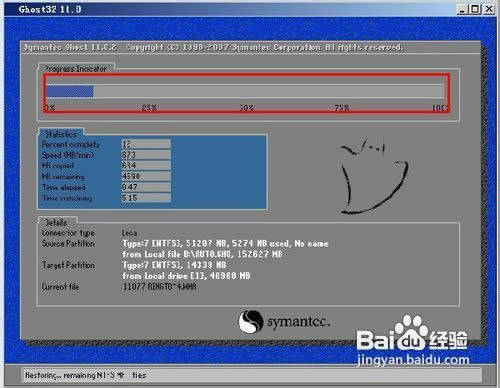Viewport: 500px width, 388px height.
Task: Select the MB copied value field
Action: tap(146, 165)
